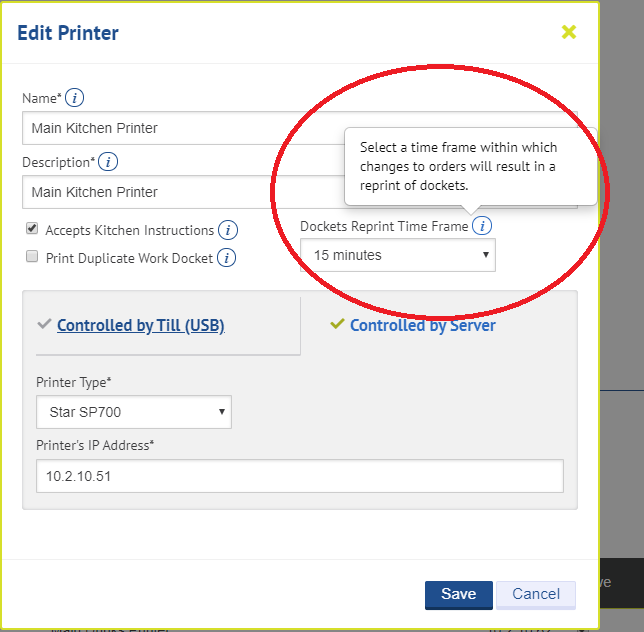
Task: Click the Edit Printer dialog title
Action: [x=68, y=33]
